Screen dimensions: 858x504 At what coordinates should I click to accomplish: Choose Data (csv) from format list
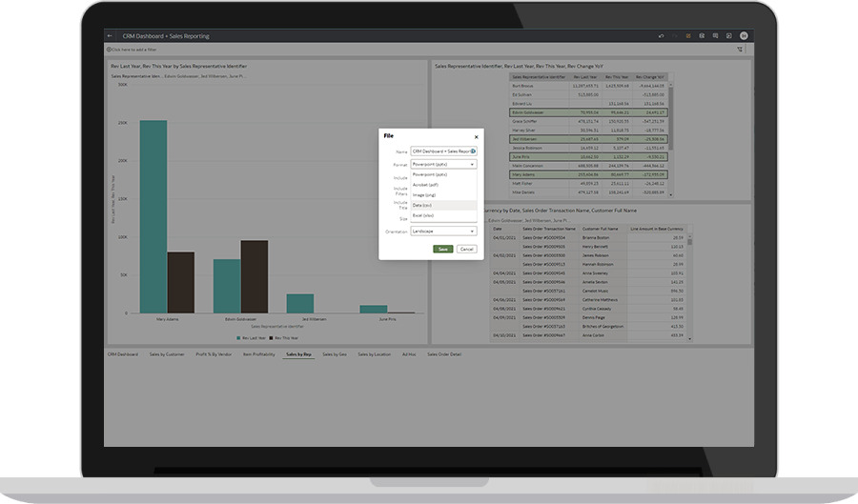pos(422,205)
